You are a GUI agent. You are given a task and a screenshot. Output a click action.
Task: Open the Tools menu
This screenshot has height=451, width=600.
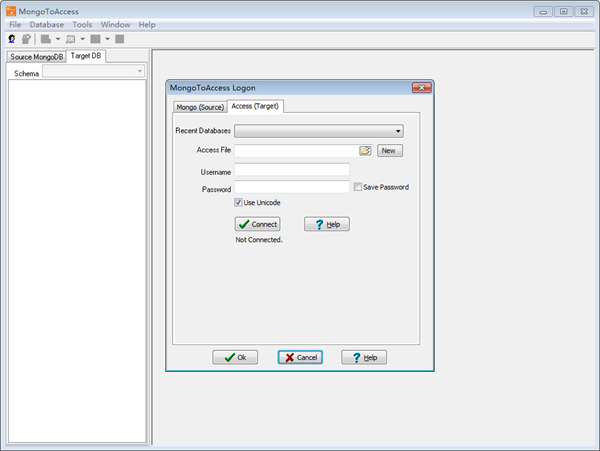tap(82, 24)
